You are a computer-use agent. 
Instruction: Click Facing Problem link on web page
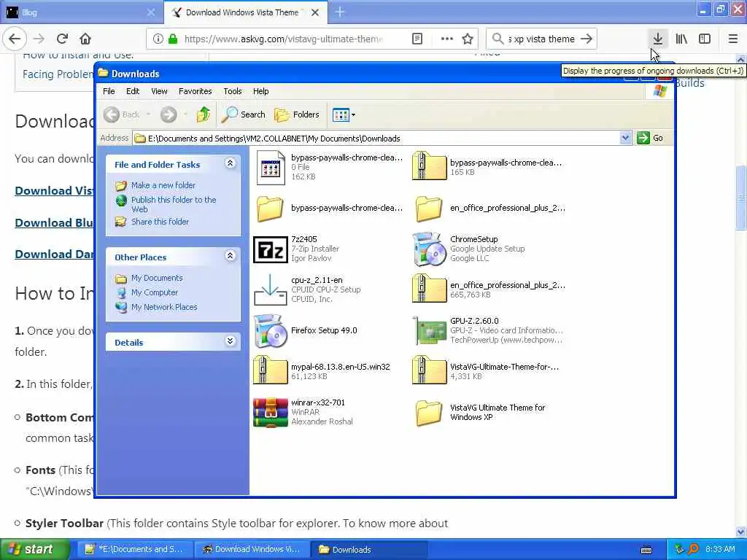58,74
